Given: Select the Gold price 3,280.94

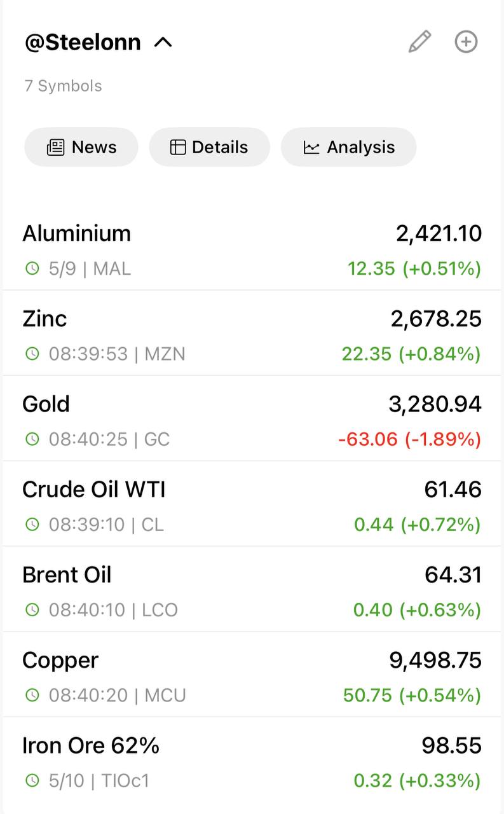Looking at the screenshot, I should click(435, 404).
